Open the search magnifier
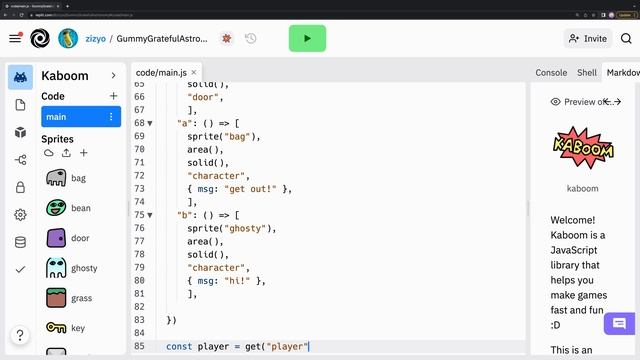Image resolution: width=640 pixels, height=360 pixels. point(626,38)
